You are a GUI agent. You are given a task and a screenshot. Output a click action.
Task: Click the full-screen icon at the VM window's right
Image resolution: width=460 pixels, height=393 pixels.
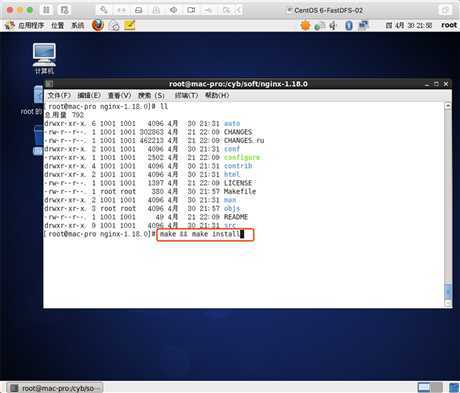[x=445, y=10]
